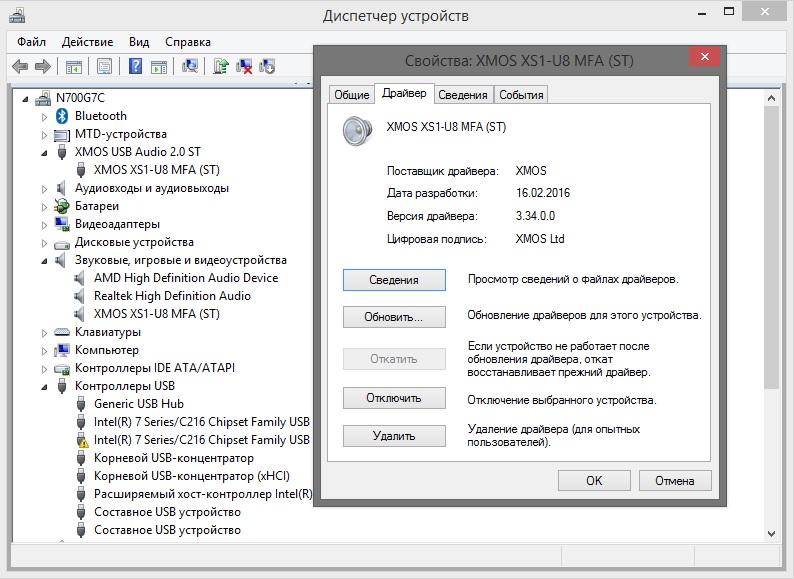Toggle the console tree pane toolbar icon
Image resolution: width=794 pixels, height=579 pixels.
click(x=73, y=66)
